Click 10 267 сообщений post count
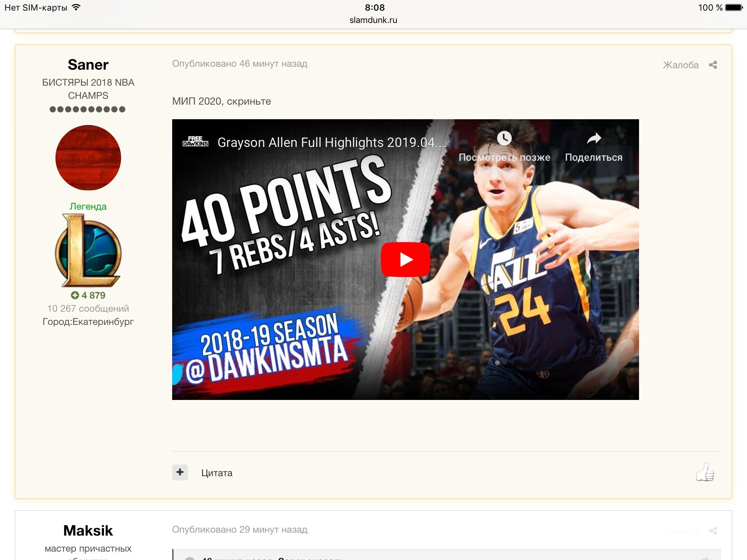 [88, 308]
